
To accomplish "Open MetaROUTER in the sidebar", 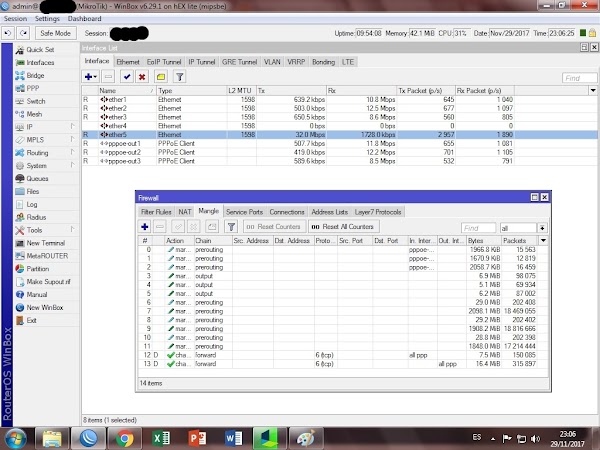I will click(47, 256).
